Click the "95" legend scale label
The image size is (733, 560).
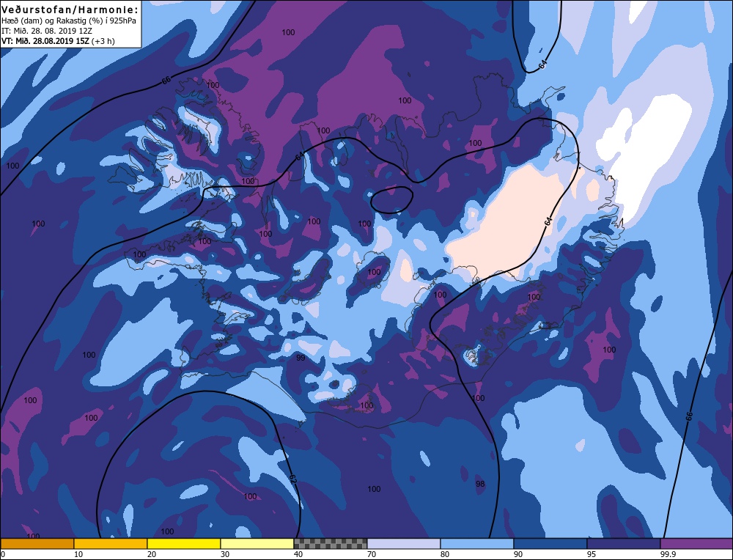(x=592, y=554)
